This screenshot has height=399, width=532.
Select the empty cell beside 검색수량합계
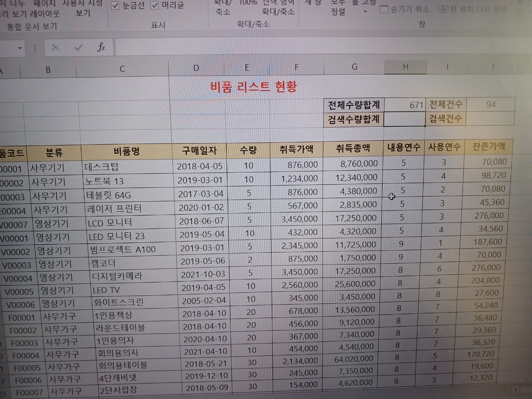click(x=404, y=119)
